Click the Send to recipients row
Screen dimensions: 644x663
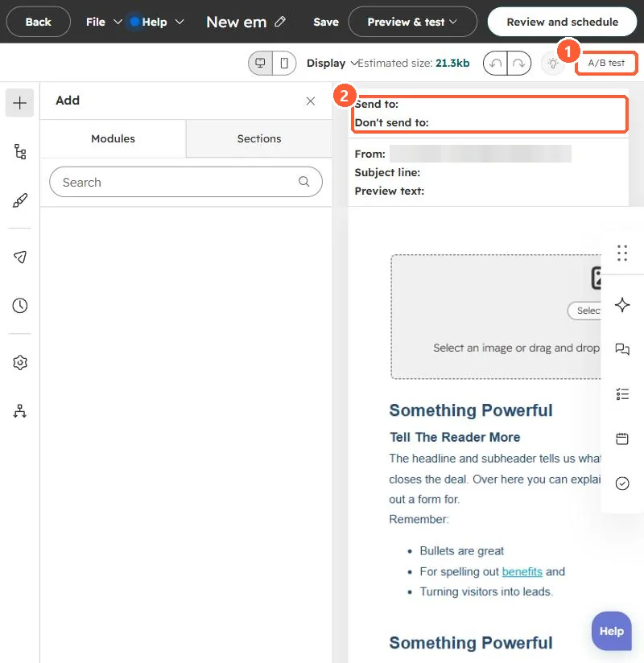(489, 104)
